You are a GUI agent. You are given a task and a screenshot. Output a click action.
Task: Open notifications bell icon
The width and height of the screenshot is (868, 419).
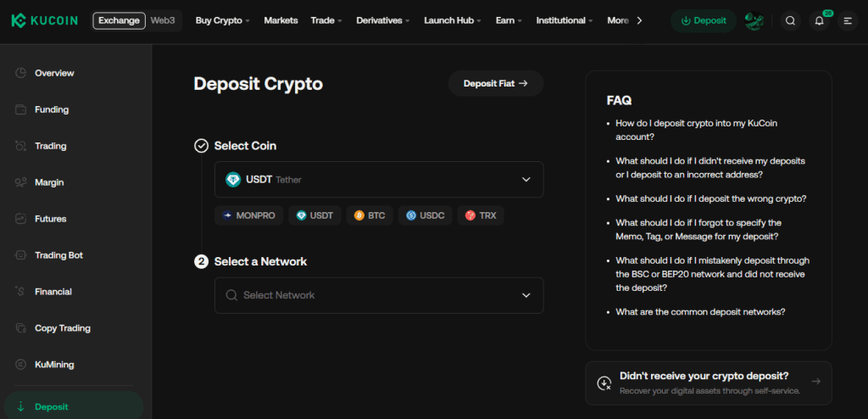[x=820, y=21]
